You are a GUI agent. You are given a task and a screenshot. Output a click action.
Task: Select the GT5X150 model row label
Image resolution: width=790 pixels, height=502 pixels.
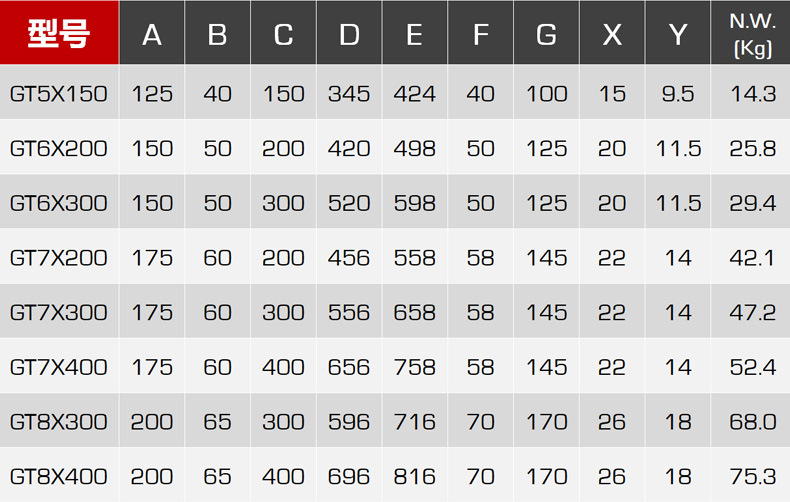pos(59,94)
